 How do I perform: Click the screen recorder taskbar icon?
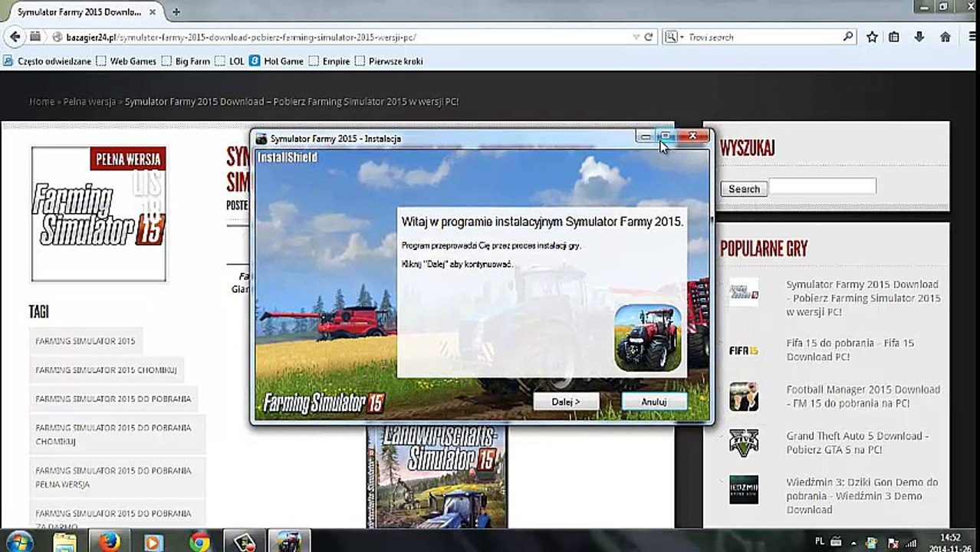244,542
